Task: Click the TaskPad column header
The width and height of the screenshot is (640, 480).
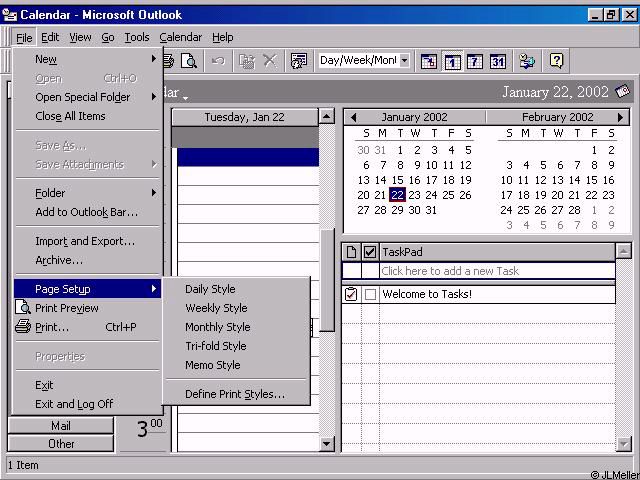Action: pyautogui.click(x=498, y=252)
